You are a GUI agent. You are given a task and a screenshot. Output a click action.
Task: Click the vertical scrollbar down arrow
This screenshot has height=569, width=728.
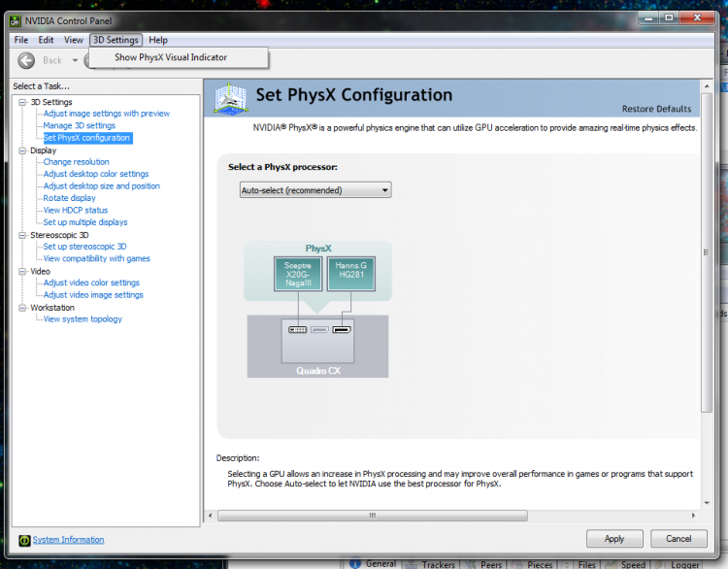[x=707, y=503]
